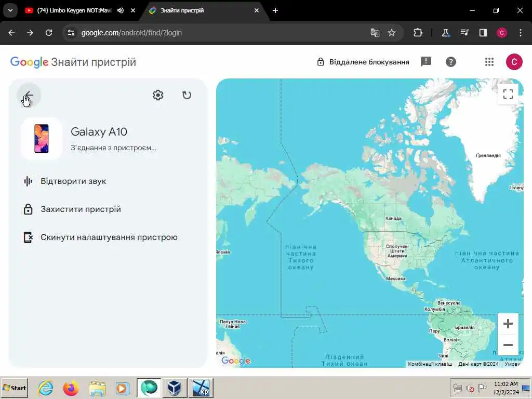Expand the tab search dropdown
Screen dimensions: 532x399
[x=10, y=10]
